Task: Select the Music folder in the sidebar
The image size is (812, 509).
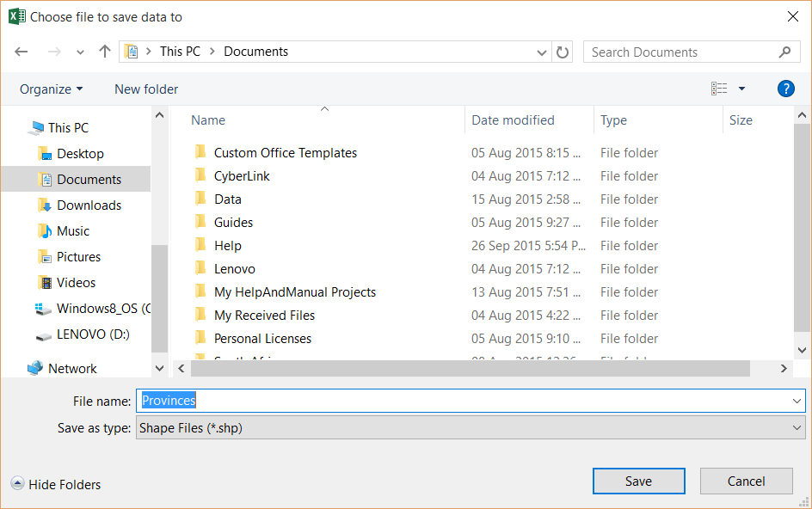Action: (73, 230)
